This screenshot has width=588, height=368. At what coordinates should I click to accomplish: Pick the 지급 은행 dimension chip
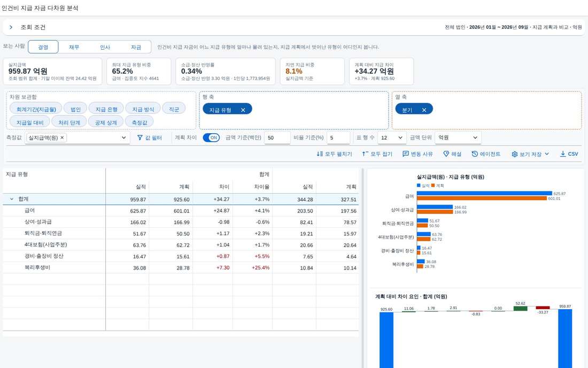[x=106, y=109]
